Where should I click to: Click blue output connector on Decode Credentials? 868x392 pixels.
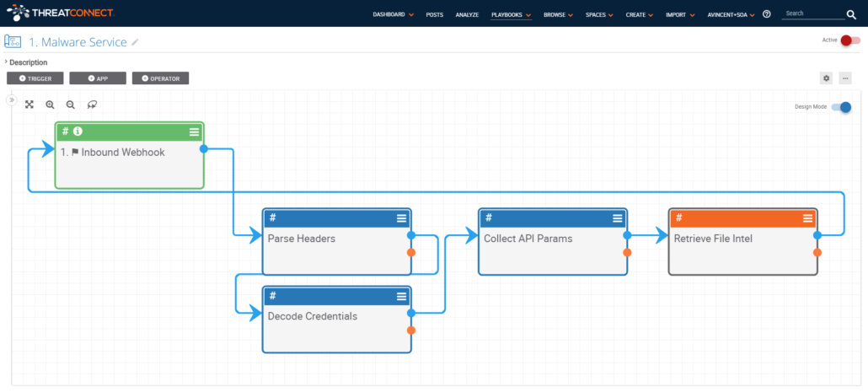coord(410,314)
